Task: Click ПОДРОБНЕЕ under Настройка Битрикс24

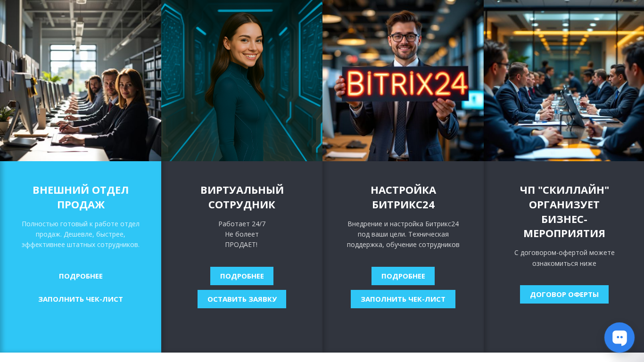Action: point(403,276)
